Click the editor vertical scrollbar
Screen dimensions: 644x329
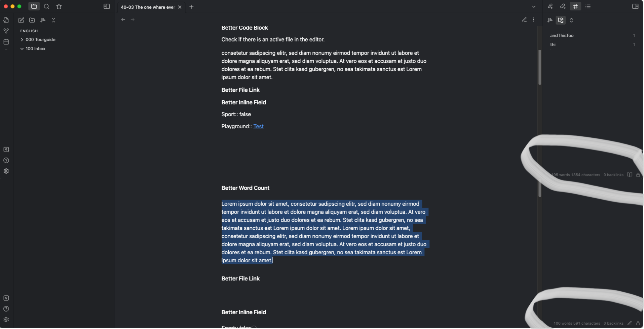pos(540,67)
